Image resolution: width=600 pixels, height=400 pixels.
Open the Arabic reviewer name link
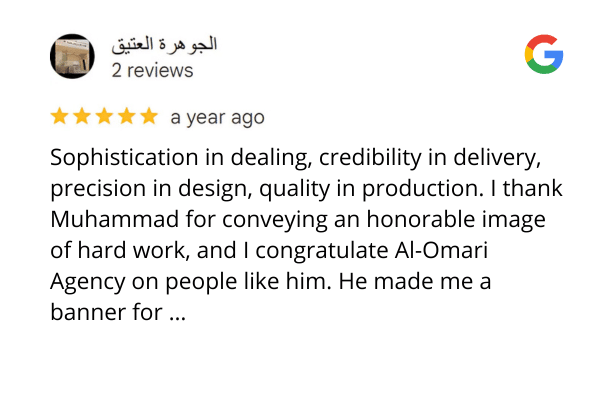(x=164, y=44)
